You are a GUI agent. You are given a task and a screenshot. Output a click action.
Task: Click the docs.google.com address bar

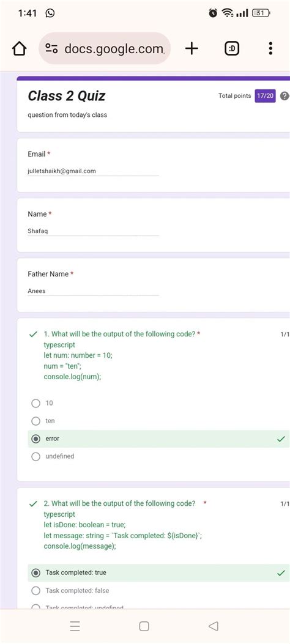pyautogui.click(x=105, y=49)
